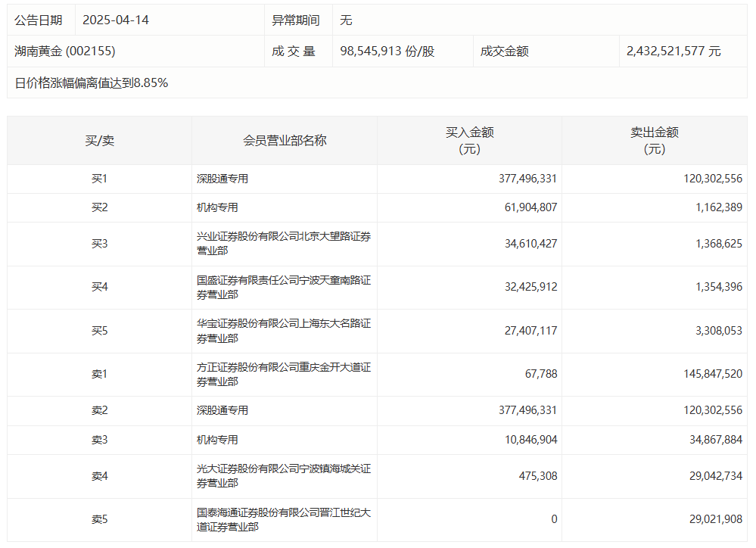The height and width of the screenshot is (548, 756).
Task: Click sell amount 3,308,053
Action: point(719,332)
